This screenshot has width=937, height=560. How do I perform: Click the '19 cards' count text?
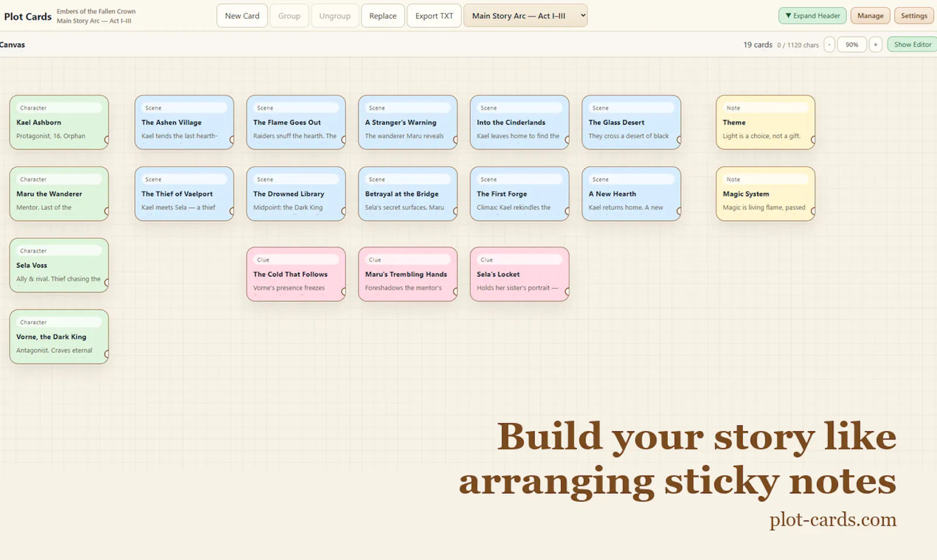(x=758, y=44)
